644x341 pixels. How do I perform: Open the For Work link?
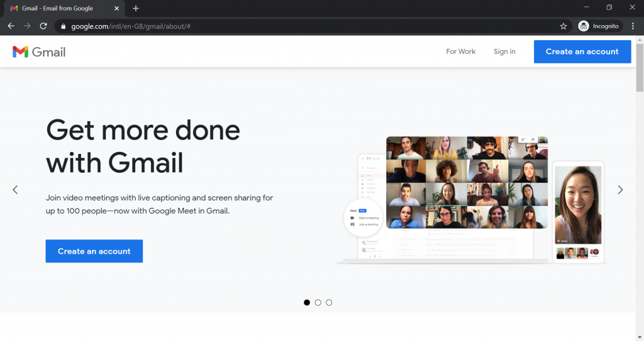pos(460,51)
